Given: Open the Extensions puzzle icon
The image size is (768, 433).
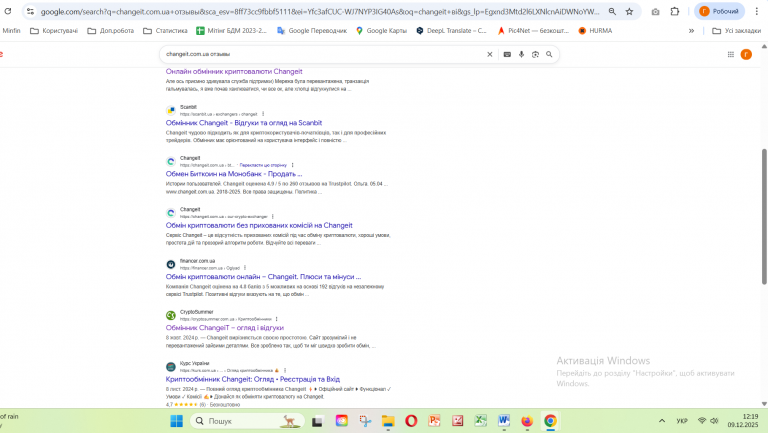Looking at the screenshot, I should pyautogui.click(x=675, y=11).
